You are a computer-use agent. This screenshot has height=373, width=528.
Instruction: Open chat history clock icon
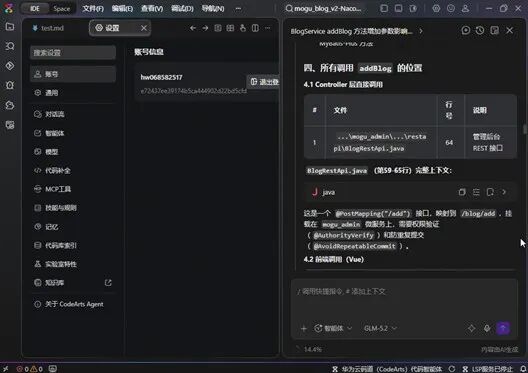(480, 31)
